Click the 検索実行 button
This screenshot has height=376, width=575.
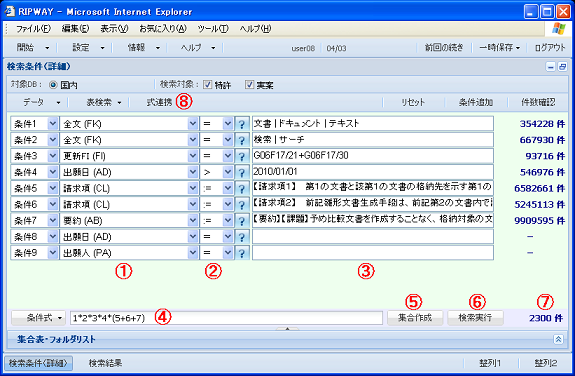point(475,318)
